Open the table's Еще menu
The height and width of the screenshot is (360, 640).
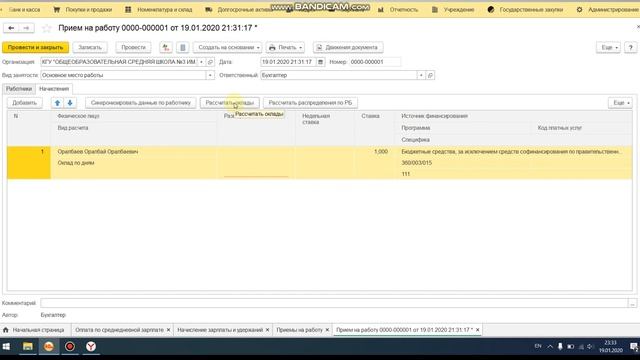620,103
